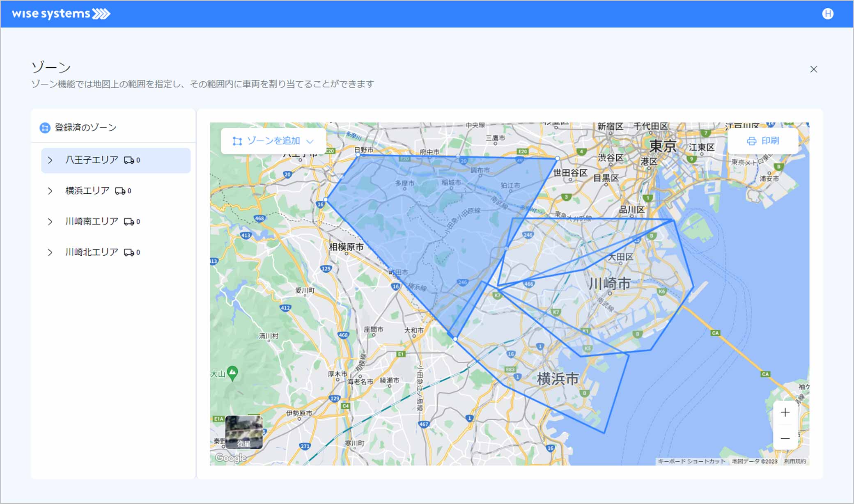Zoom out the map with minus
854x504 pixels.
tap(785, 438)
